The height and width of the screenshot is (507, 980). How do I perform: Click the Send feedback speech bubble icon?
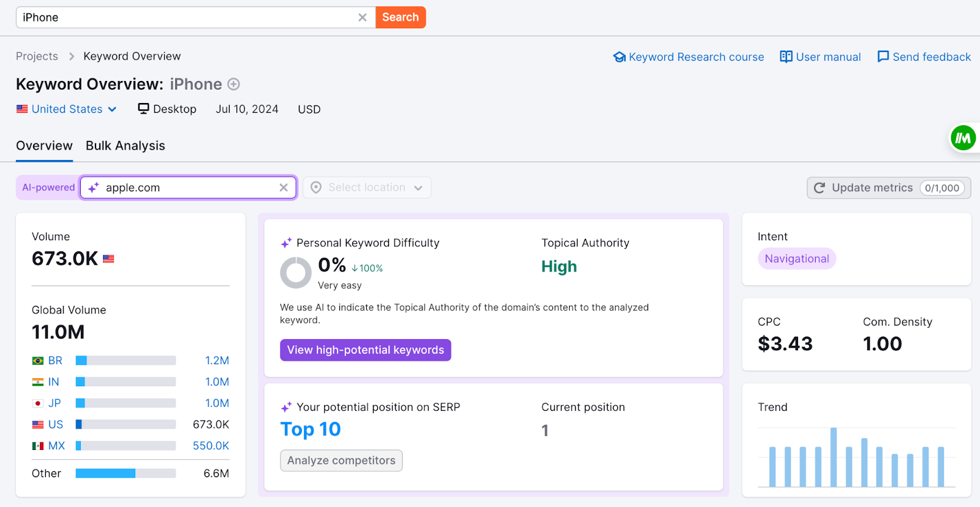tap(883, 57)
